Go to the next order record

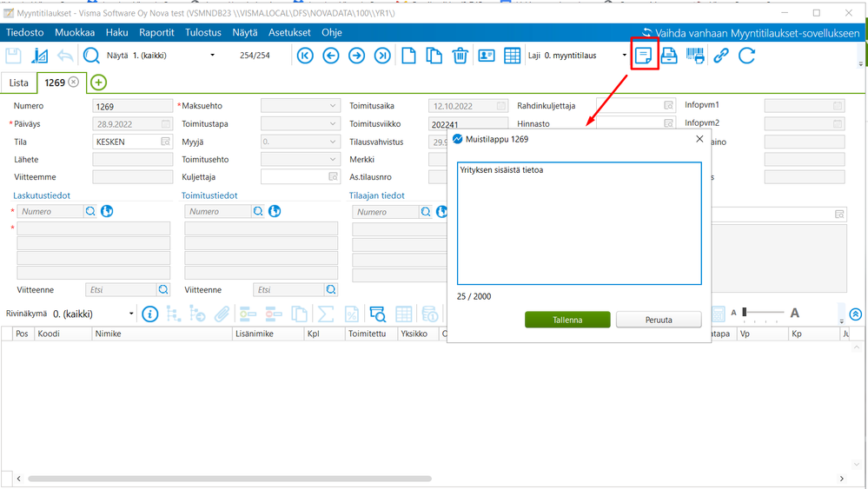coord(356,56)
